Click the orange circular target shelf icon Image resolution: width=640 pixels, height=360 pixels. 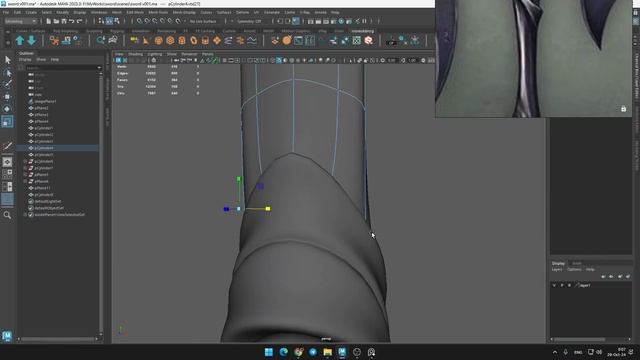point(287,40)
